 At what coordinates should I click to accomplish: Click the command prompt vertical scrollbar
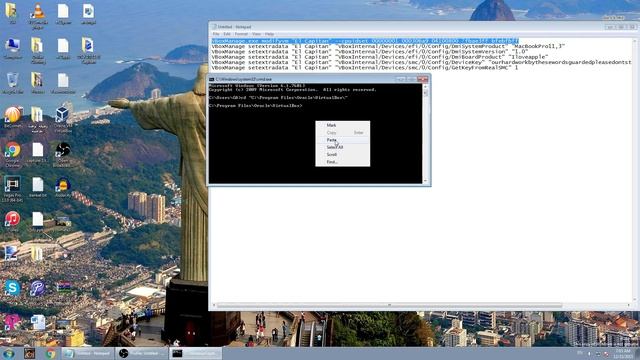[x=426, y=134]
